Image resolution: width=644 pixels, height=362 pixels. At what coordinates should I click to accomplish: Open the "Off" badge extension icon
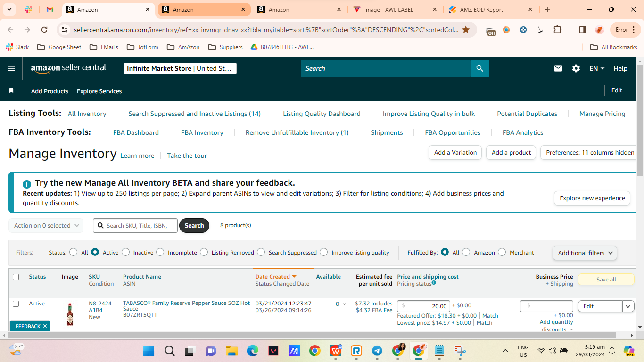491,31
